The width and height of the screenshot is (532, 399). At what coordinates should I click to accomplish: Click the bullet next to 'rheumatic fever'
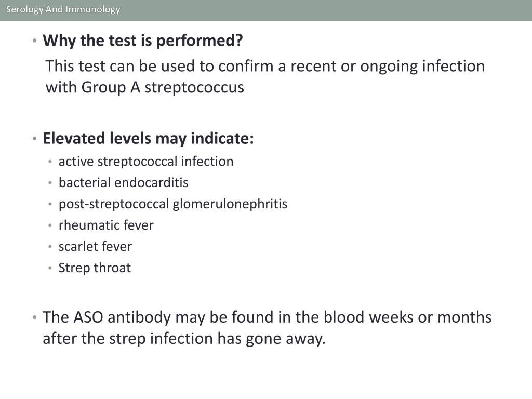coord(50,225)
